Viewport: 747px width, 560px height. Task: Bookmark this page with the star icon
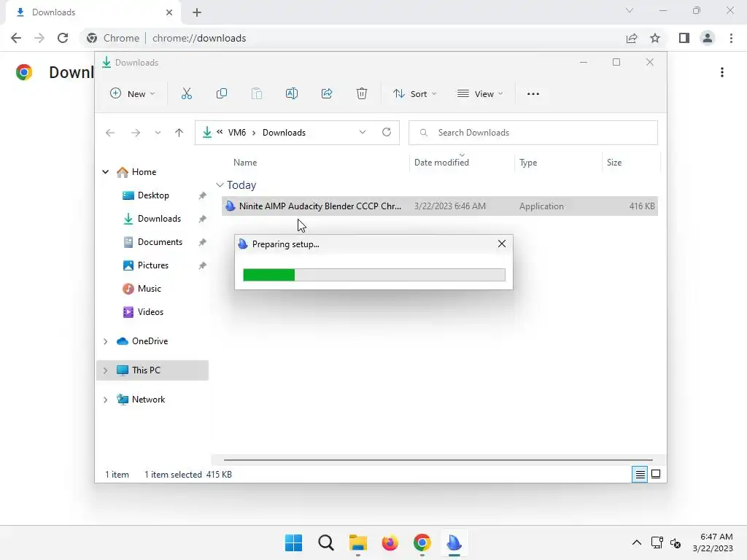[655, 38]
